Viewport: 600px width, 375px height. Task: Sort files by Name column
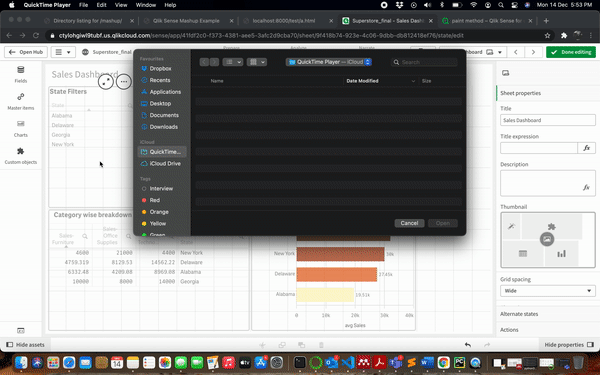(x=217, y=81)
